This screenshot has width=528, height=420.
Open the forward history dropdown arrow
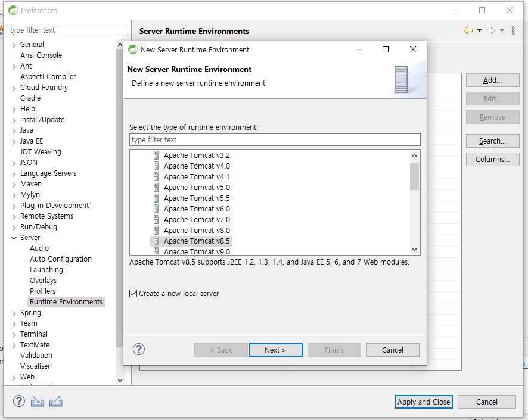pos(502,30)
